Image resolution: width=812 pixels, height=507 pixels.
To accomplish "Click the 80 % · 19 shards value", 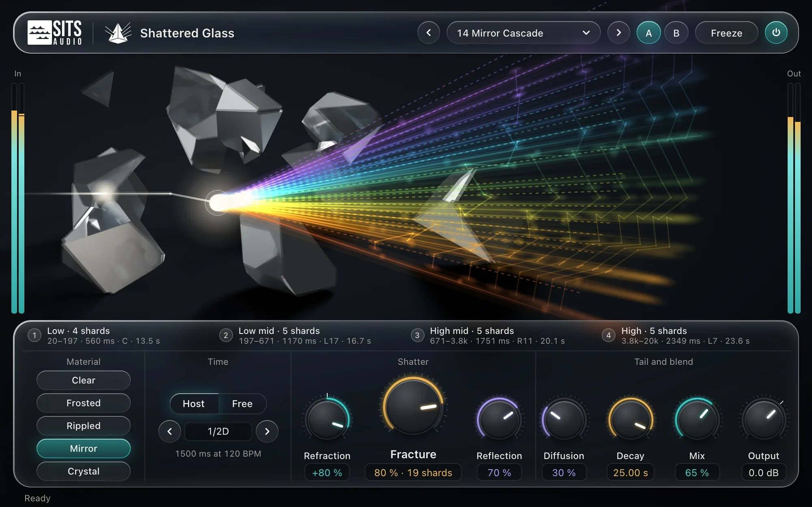I will 413,472.
